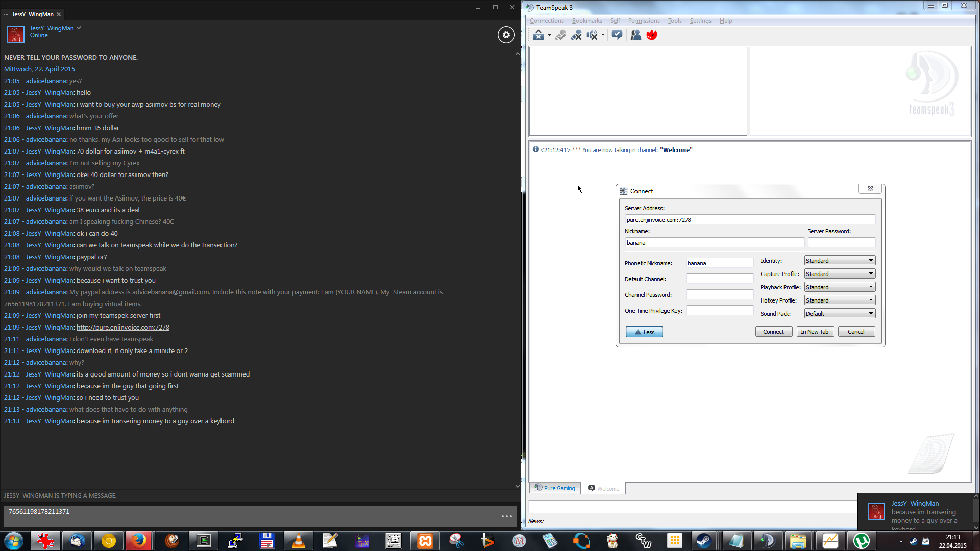Click the Steam icon in the taskbar
The width and height of the screenshot is (980, 551).
[x=704, y=540]
